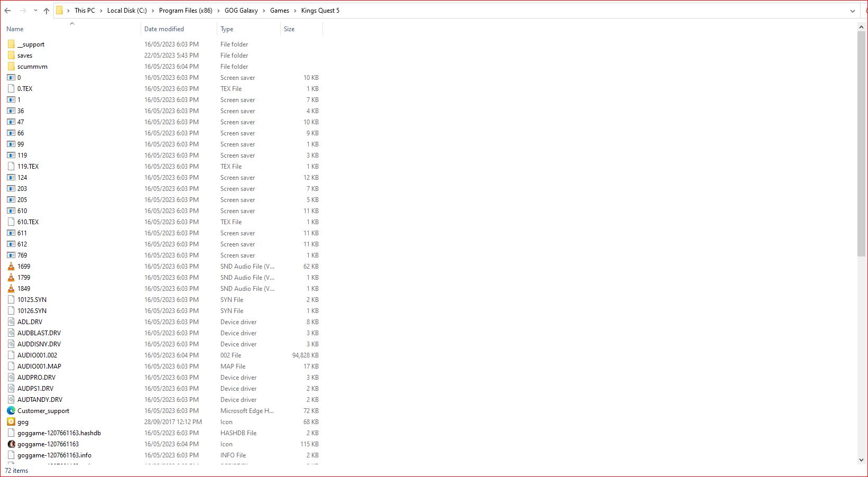Click the HASHDB File type cell
The image size is (868, 477).
tap(238, 433)
